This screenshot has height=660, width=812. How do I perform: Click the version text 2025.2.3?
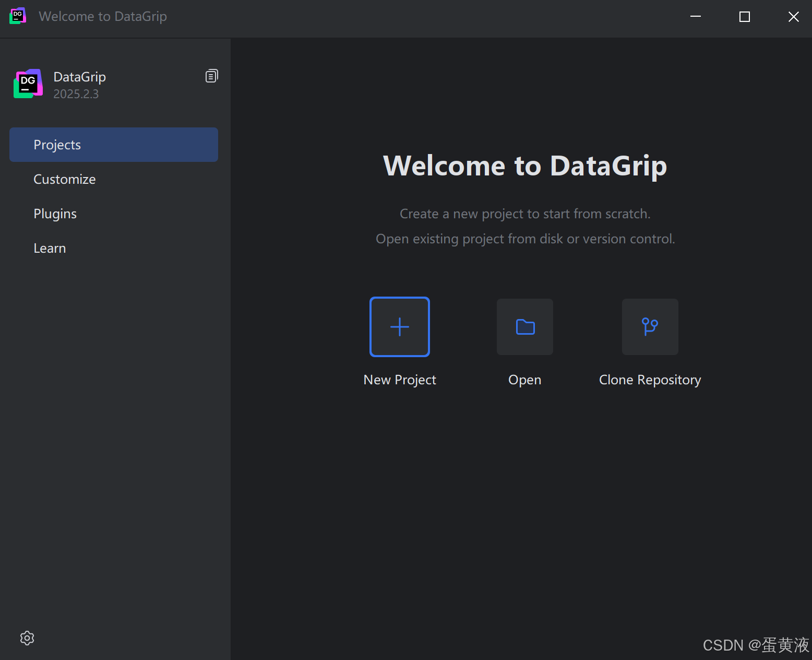[76, 94]
